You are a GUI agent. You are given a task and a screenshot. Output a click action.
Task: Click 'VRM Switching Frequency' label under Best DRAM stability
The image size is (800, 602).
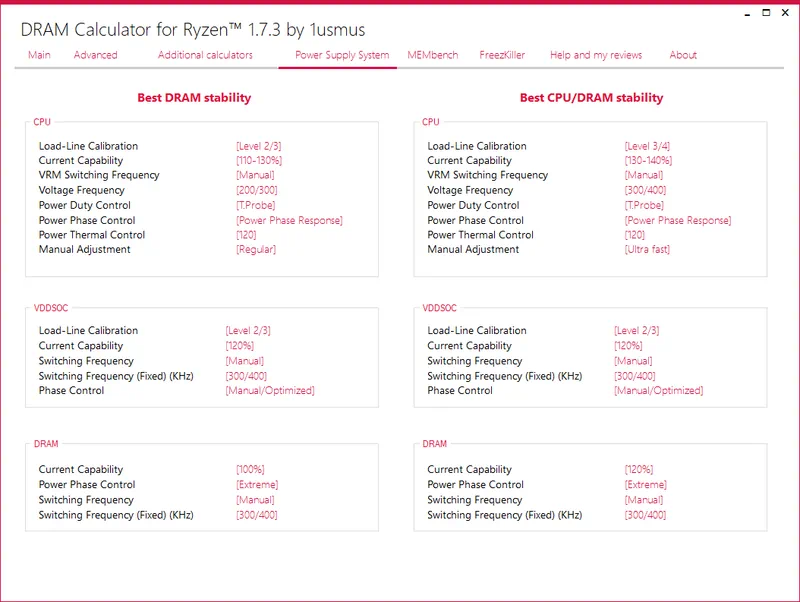pyautogui.click(x=99, y=175)
